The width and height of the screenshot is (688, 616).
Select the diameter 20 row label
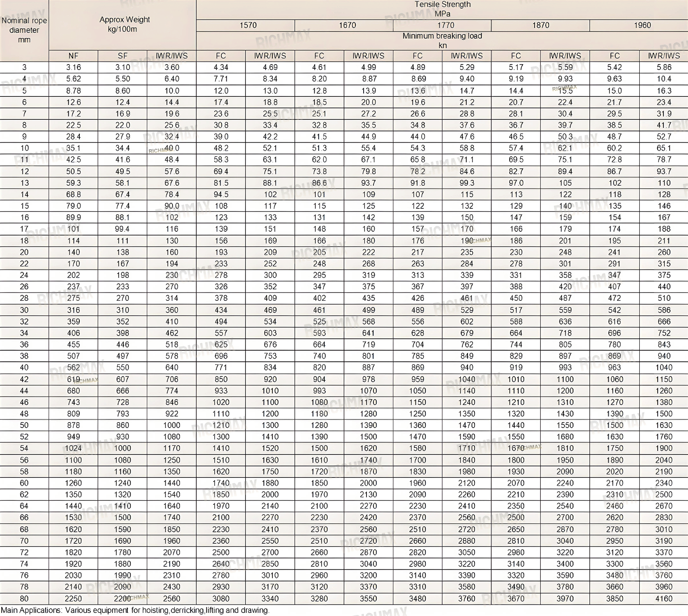[x=24, y=252]
